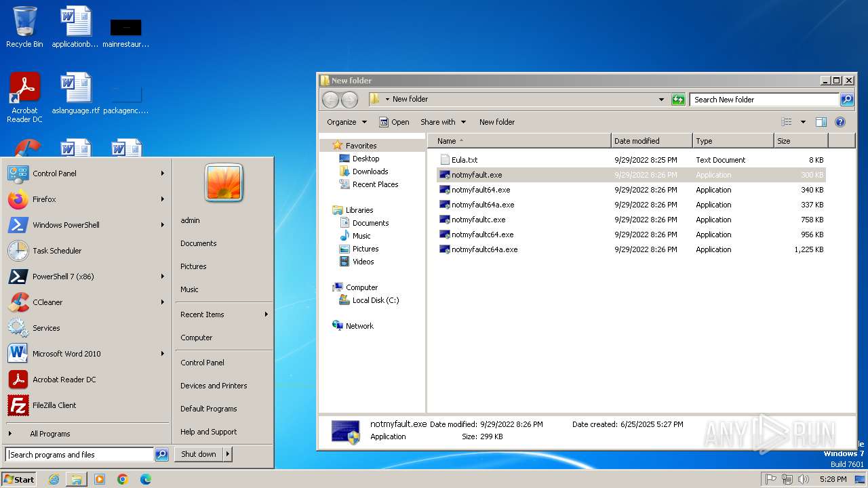The image size is (868, 488).
Task: Launch FileZilla Client from Start menu
Action: coord(87,405)
